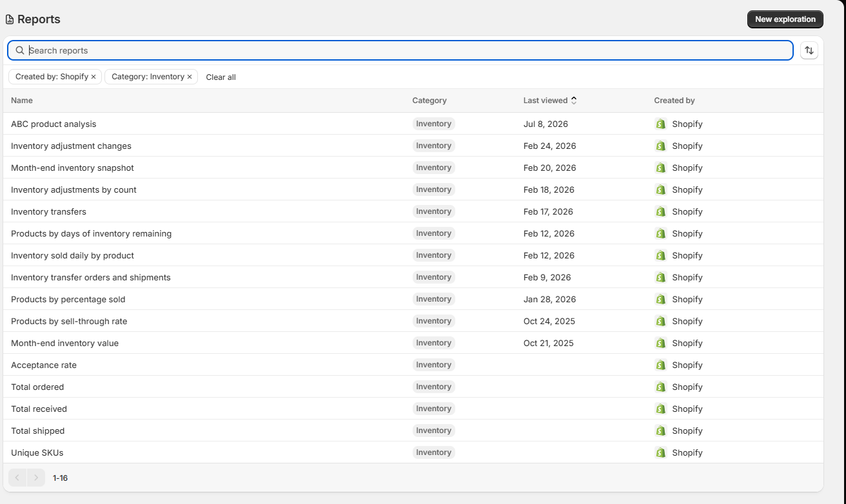Click the Oct 24, 2025 date cell
The width and height of the screenshot is (846, 504).
pos(549,321)
